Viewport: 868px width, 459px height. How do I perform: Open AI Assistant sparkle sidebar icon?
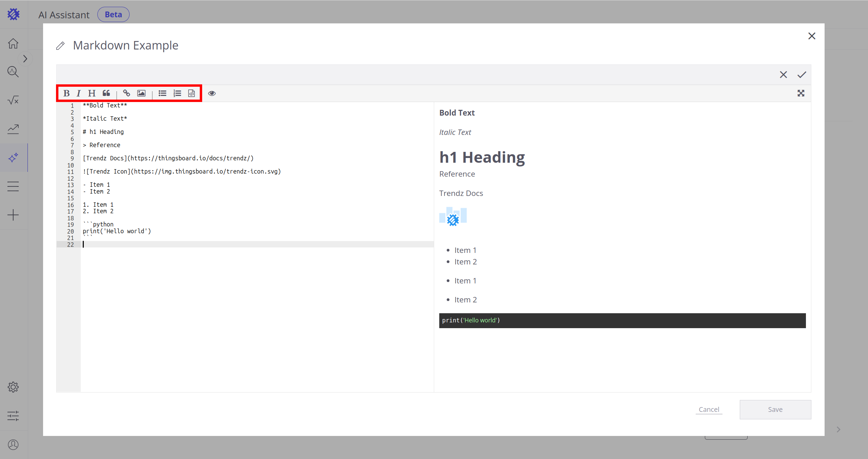tap(13, 158)
